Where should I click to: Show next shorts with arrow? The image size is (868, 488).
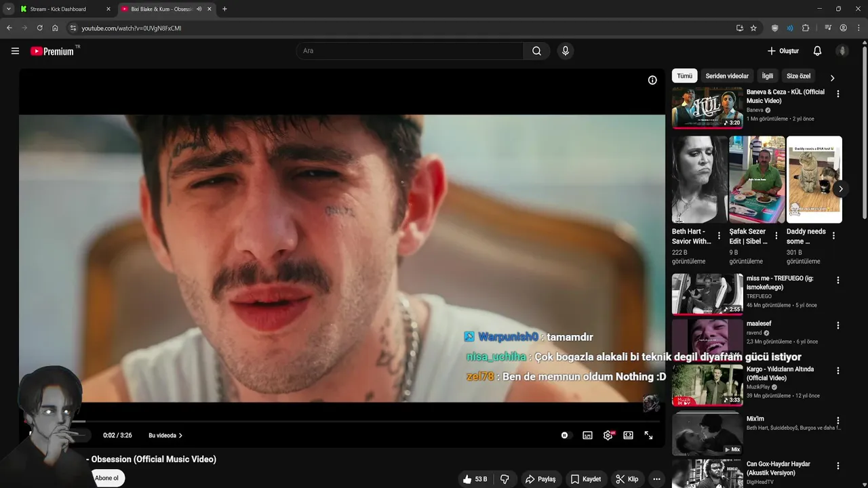point(840,189)
